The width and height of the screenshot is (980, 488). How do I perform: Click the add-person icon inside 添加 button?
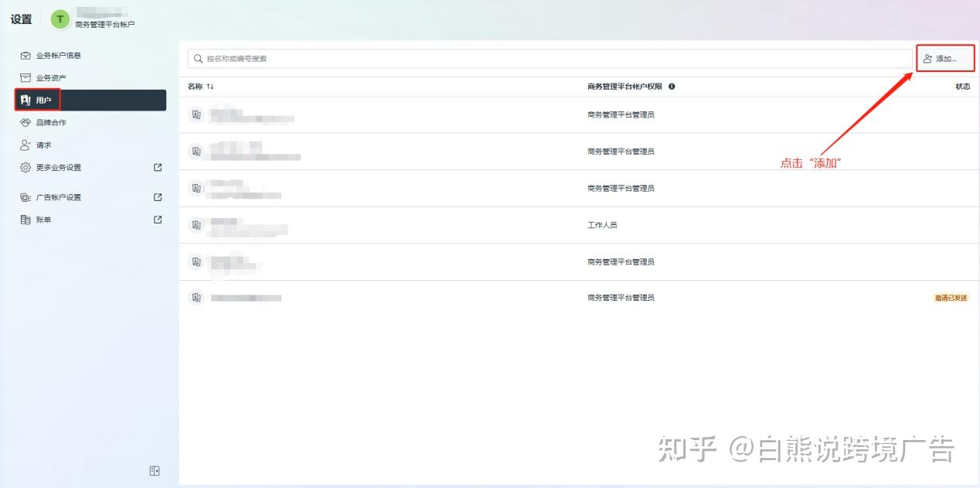(927, 58)
